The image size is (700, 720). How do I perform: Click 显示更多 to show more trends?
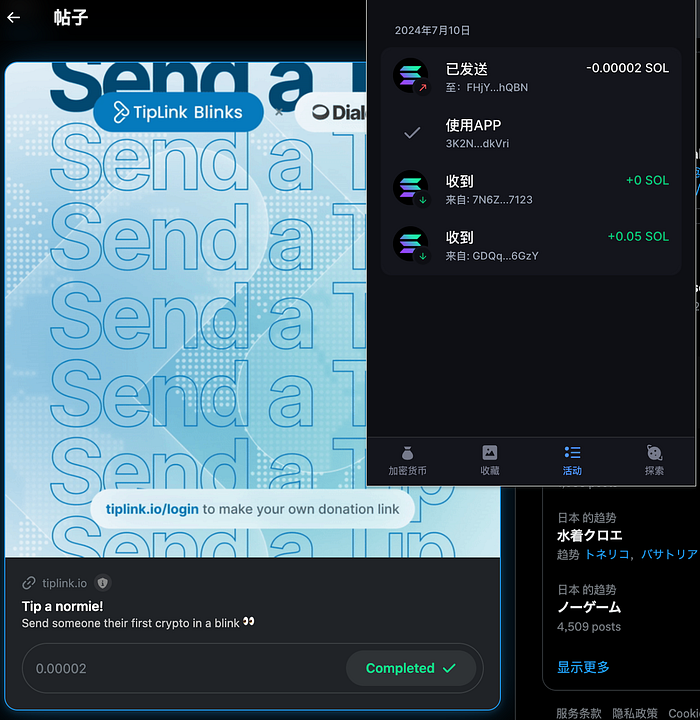click(583, 667)
